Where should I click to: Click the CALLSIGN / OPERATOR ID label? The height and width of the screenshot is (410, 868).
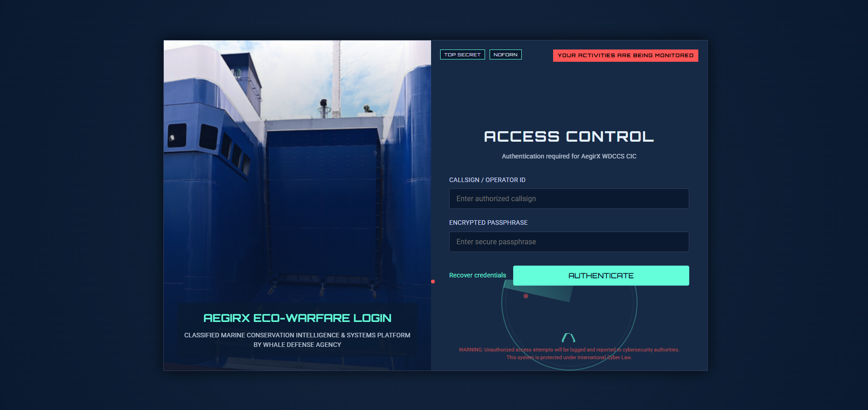487,180
